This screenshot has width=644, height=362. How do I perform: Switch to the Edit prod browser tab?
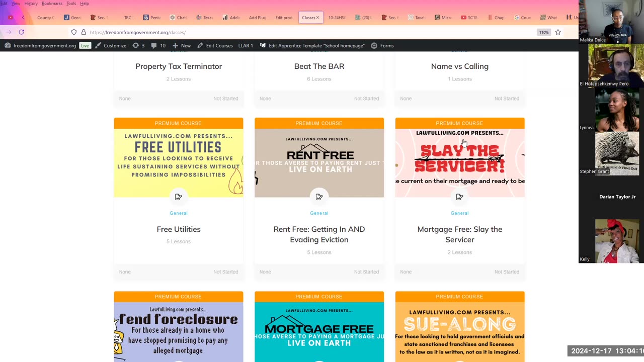pos(284,18)
